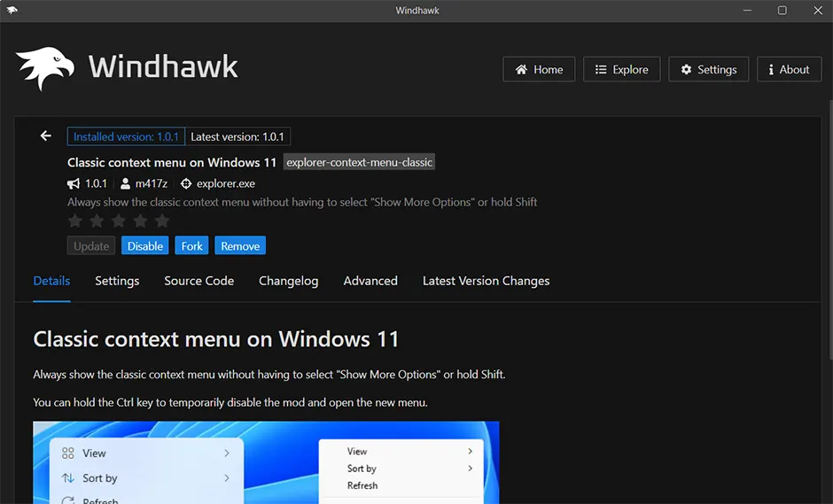Maximize the Windhawk window

coord(782,10)
